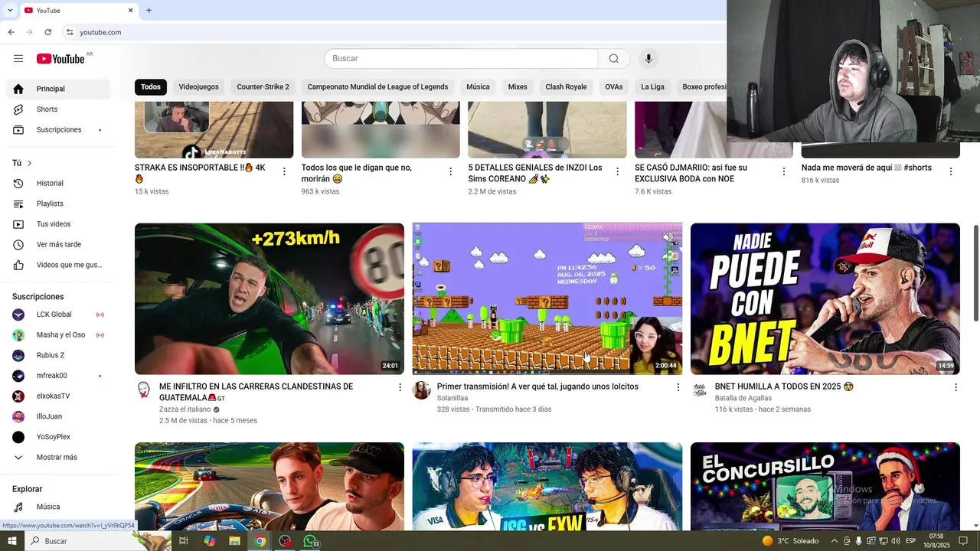
Task: Open WhatsApp from the taskbar
Action: pyautogui.click(x=310, y=541)
